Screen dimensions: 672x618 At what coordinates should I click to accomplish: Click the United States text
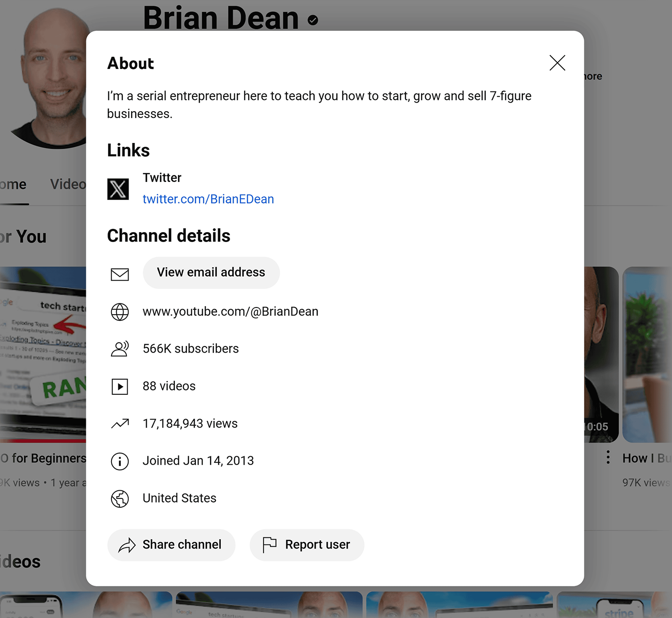point(179,498)
